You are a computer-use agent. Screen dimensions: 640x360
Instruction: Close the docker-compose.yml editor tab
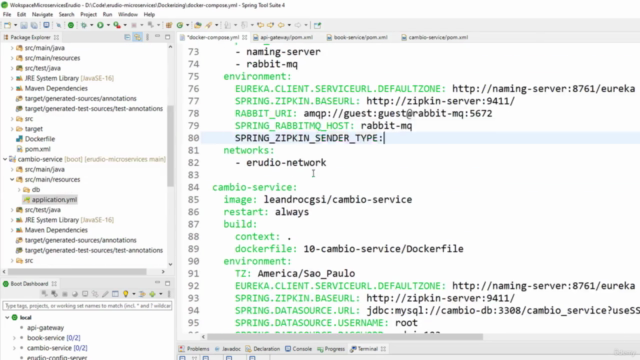tap(244, 37)
